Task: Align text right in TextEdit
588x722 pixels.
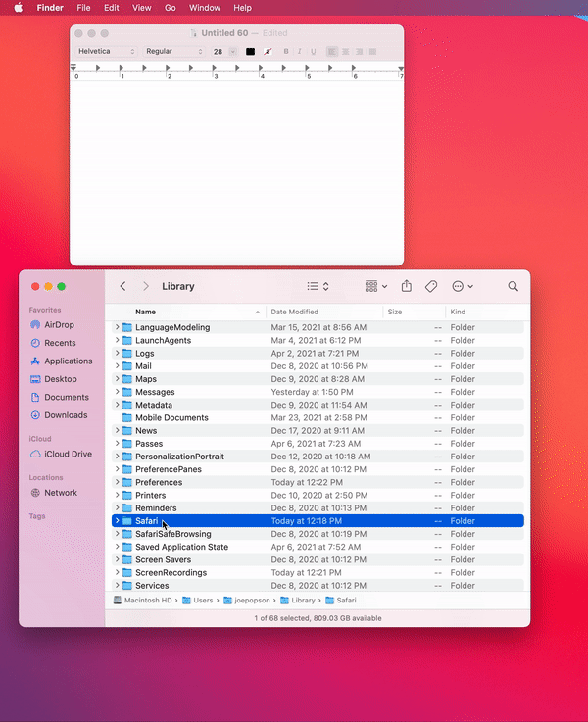Action: point(359,52)
